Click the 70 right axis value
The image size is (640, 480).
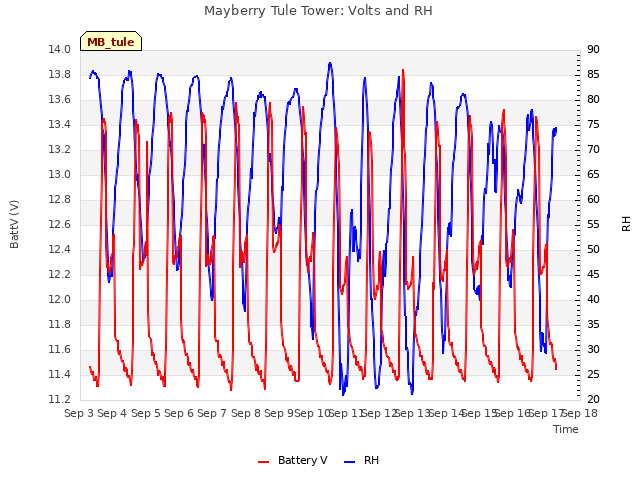click(x=593, y=150)
